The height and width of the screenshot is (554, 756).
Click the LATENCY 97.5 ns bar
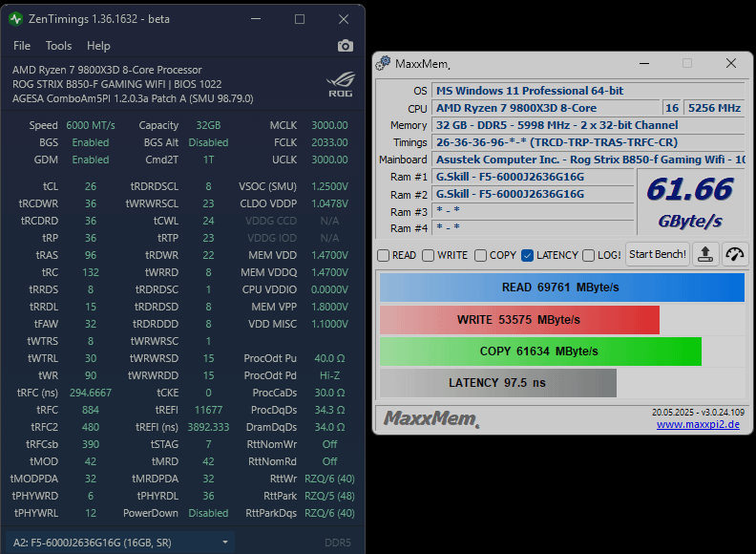(x=498, y=383)
